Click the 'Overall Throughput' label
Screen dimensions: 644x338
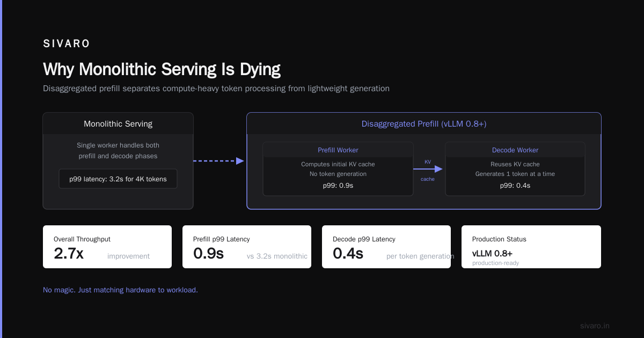[82, 239]
